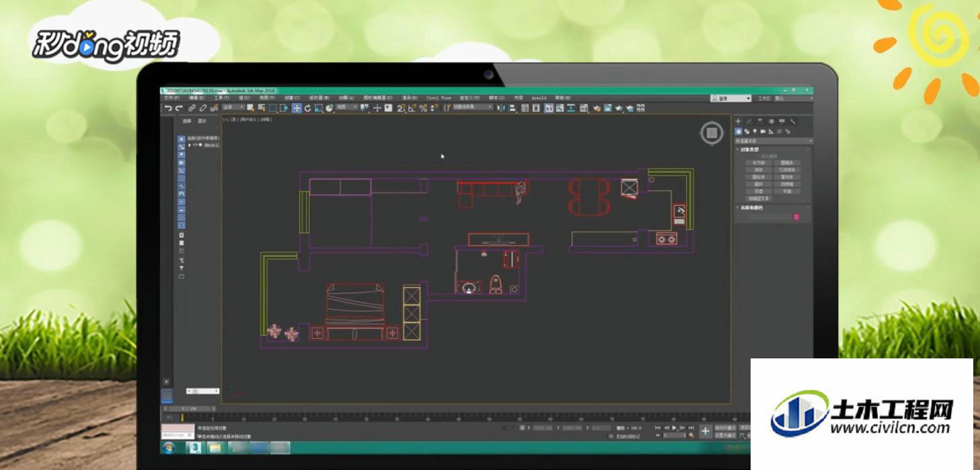Open the 文件(F) menu
The height and width of the screenshot is (470, 980).
click(172, 98)
